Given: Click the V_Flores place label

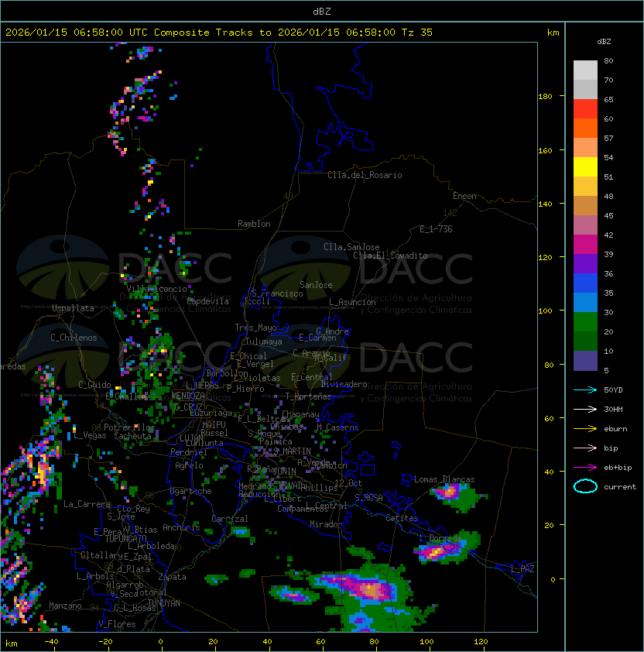Looking at the screenshot, I should 117,624.
